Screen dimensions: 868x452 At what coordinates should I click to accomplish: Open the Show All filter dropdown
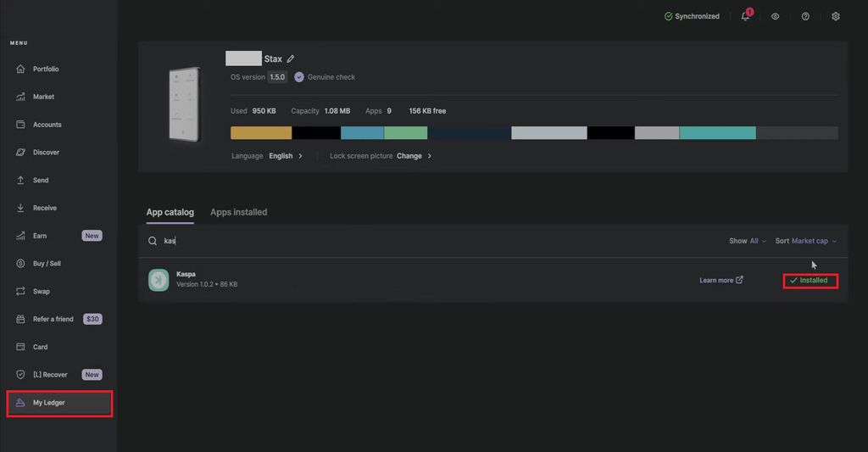(x=748, y=241)
